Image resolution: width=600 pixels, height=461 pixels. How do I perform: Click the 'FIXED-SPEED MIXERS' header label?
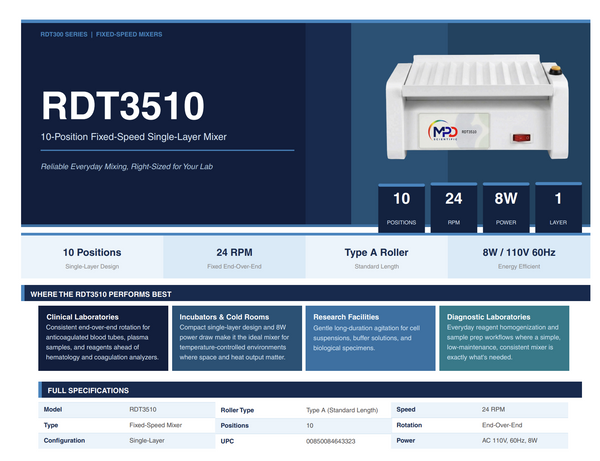click(129, 34)
